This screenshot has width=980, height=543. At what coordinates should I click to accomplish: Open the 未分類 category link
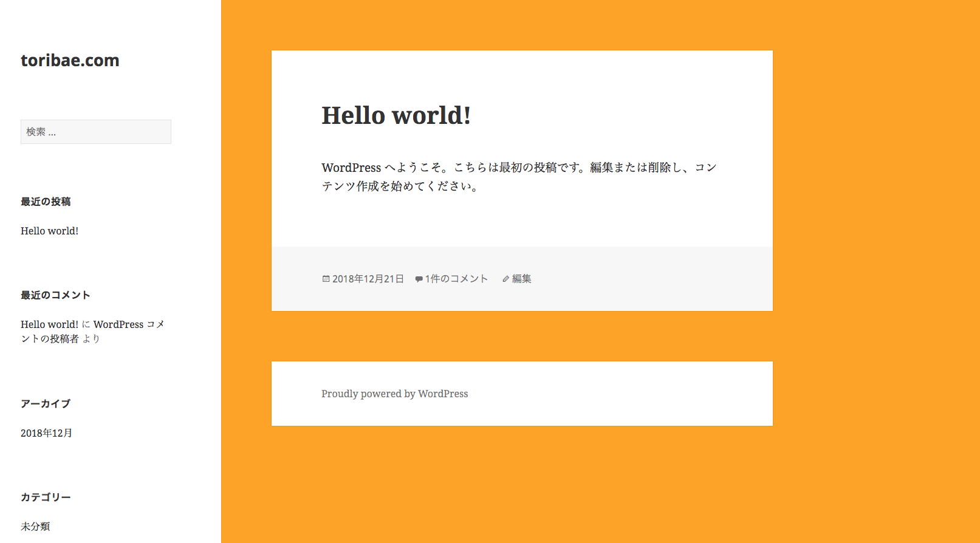coord(35,527)
